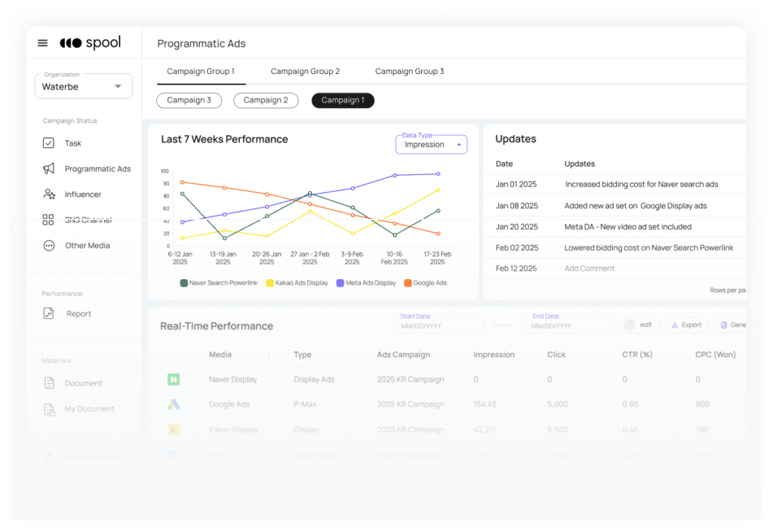The width and height of the screenshot is (773, 532).
Task: Click the My Document icon
Action: (x=49, y=409)
